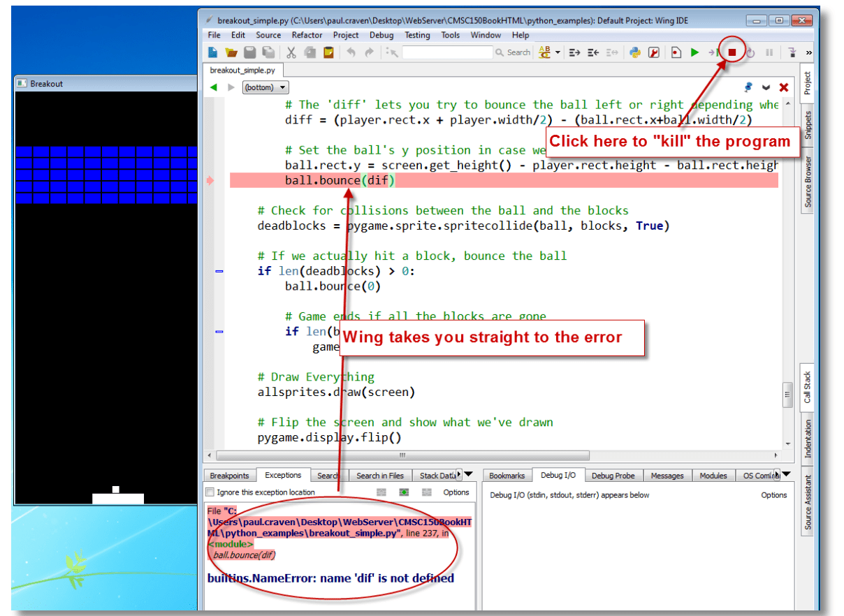Click Options in the Debug I/O panel
844x616 pixels.
(x=774, y=495)
